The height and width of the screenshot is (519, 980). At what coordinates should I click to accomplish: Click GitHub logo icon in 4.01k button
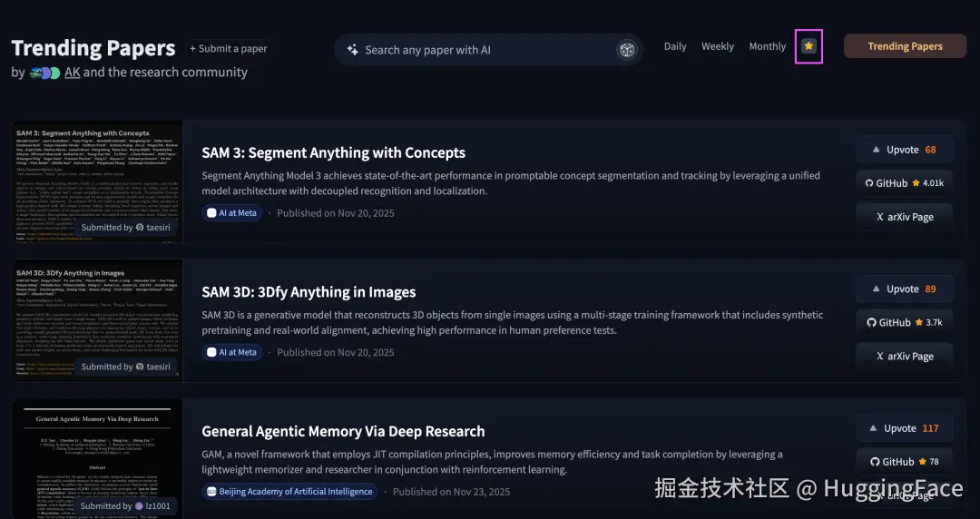pos(868,183)
